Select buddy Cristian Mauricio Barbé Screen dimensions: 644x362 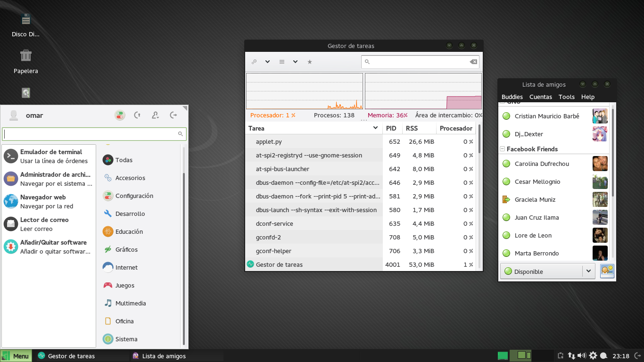click(x=554, y=116)
